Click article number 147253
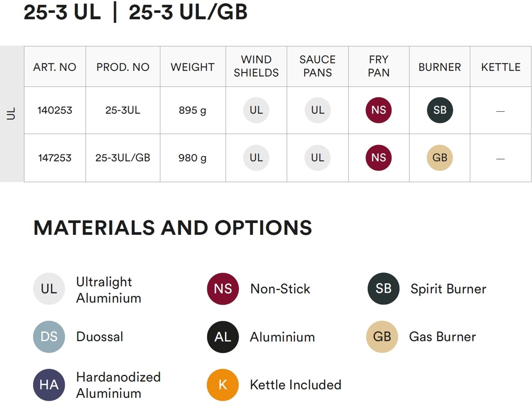 [55, 158]
